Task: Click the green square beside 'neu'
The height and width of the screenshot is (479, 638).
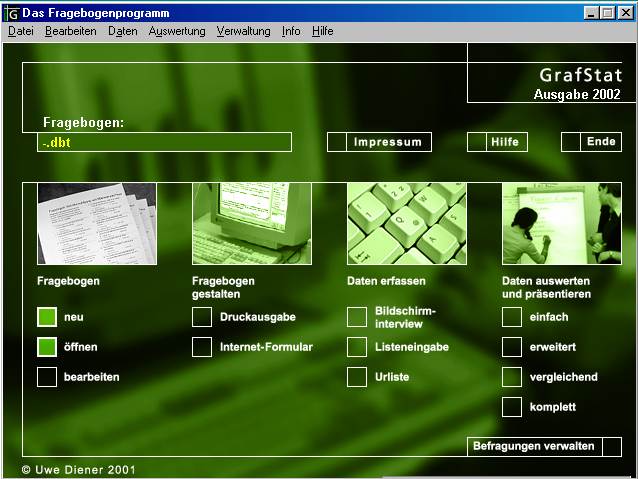Action: point(47,317)
